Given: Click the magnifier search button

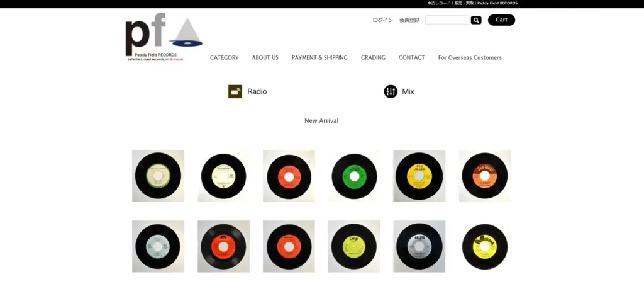Looking at the screenshot, I should (x=476, y=20).
